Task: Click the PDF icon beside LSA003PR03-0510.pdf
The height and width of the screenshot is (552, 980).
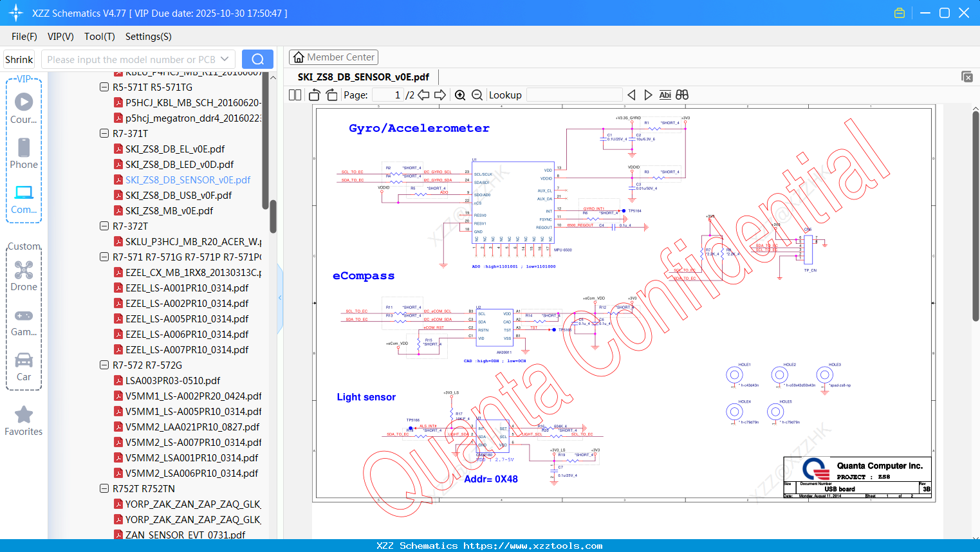Action: click(118, 381)
